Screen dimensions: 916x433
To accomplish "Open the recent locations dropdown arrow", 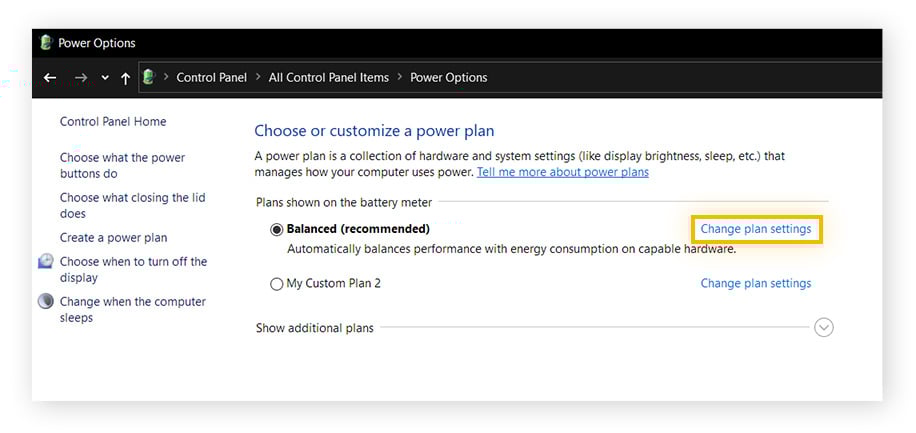I will 105,78.
